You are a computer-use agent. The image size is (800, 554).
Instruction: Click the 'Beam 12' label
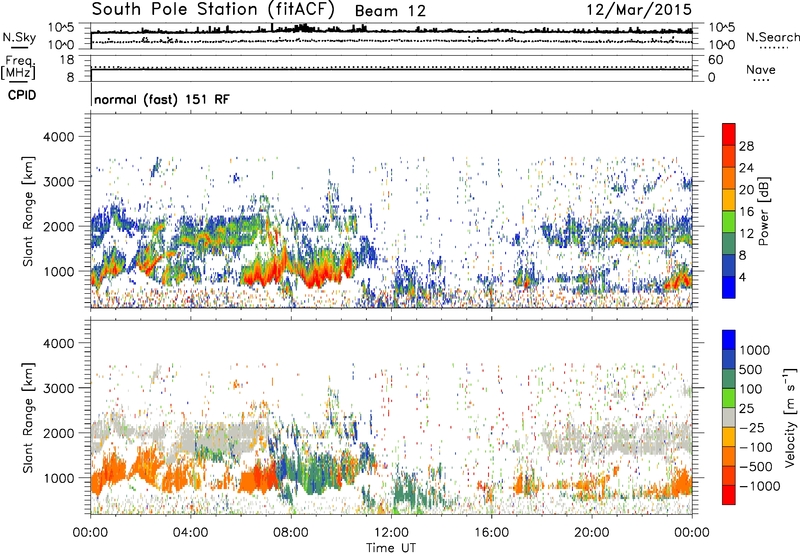(x=390, y=11)
